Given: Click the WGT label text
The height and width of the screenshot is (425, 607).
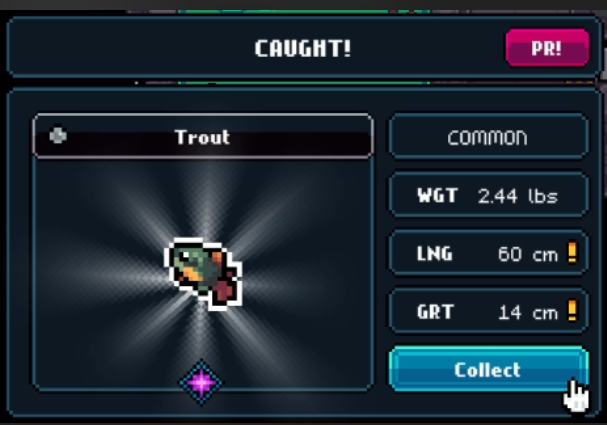Looking at the screenshot, I should [x=437, y=195].
